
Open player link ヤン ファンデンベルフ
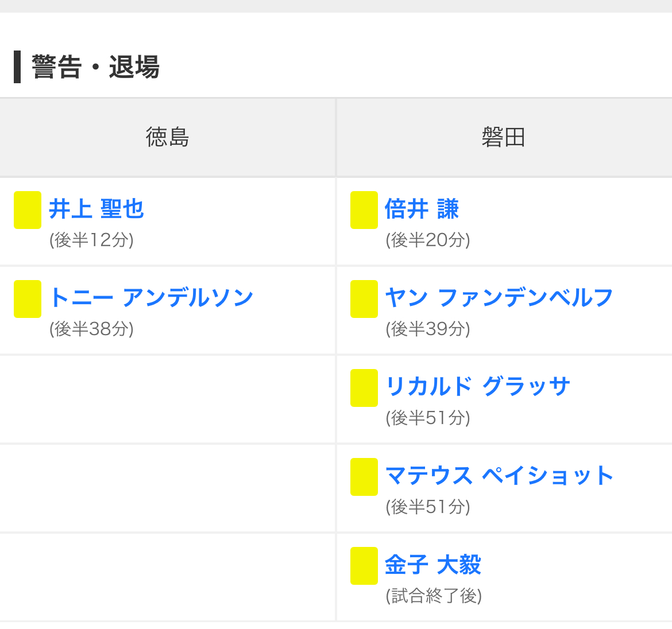(499, 298)
